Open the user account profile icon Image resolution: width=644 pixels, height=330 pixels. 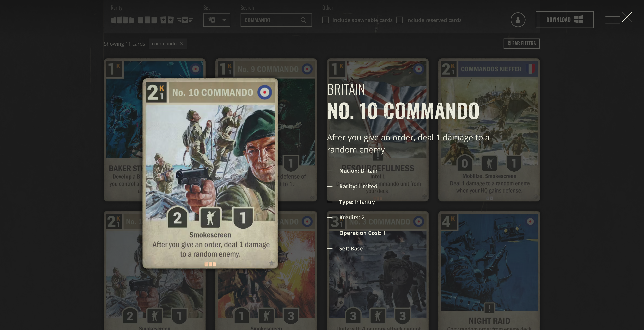tap(518, 20)
